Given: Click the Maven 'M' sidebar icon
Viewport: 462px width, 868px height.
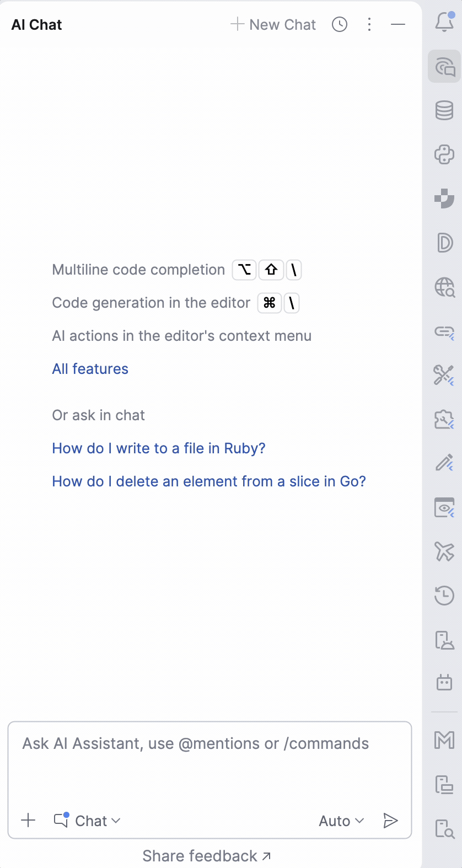Looking at the screenshot, I should (x=444, y=740).
